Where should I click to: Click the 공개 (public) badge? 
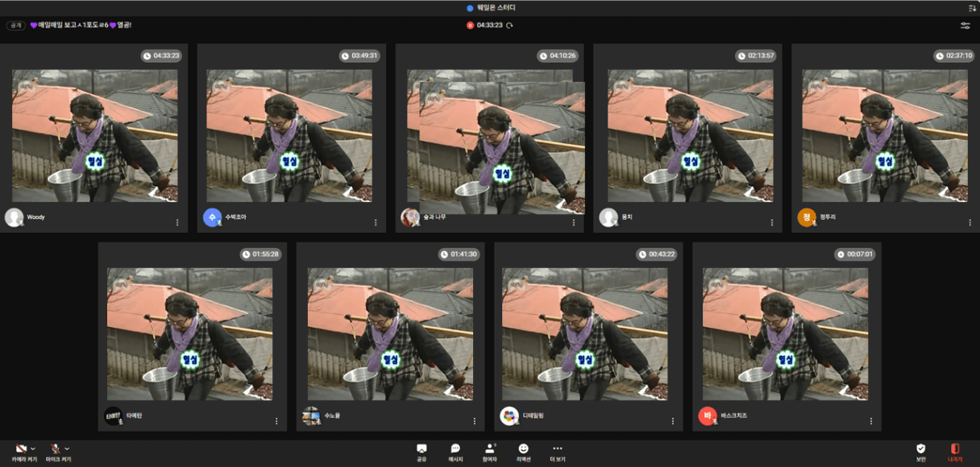(x=16, y=26)
